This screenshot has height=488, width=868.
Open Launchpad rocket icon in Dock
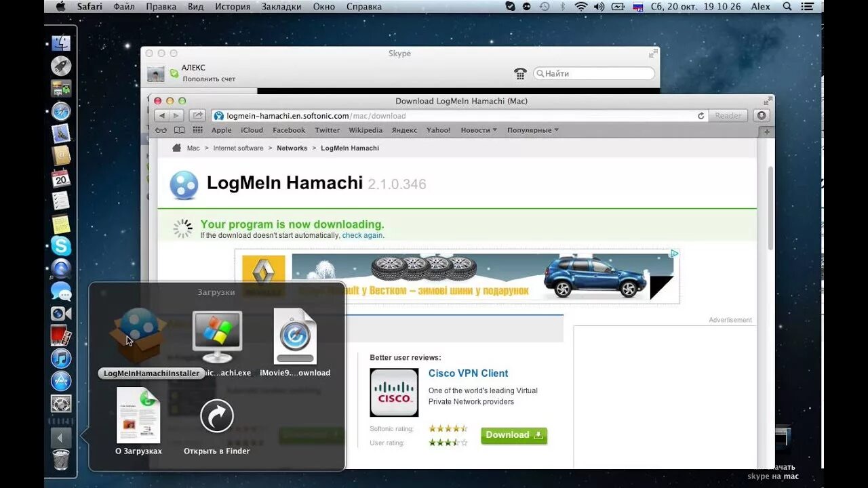[61, 66]
